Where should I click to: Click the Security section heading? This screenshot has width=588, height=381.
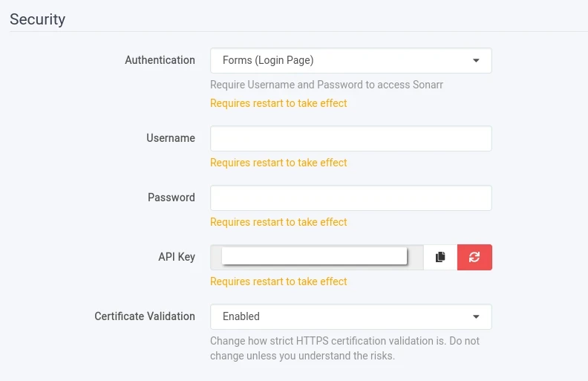pyautogui.click(x=38, y=19)
